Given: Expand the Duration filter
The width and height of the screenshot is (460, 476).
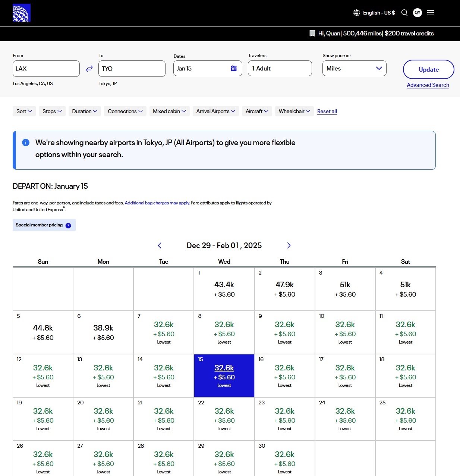Looking at the screenshot, I should tap(85, 111).
